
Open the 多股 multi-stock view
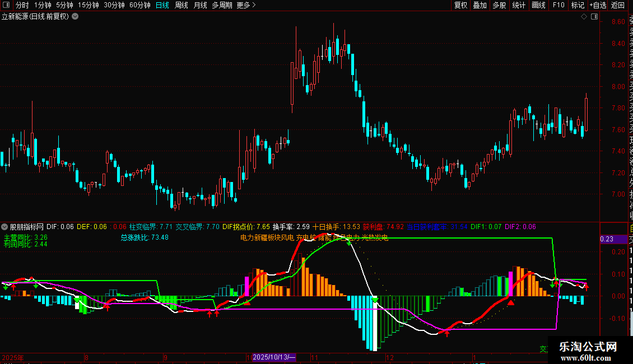click(x=499, y=5)
